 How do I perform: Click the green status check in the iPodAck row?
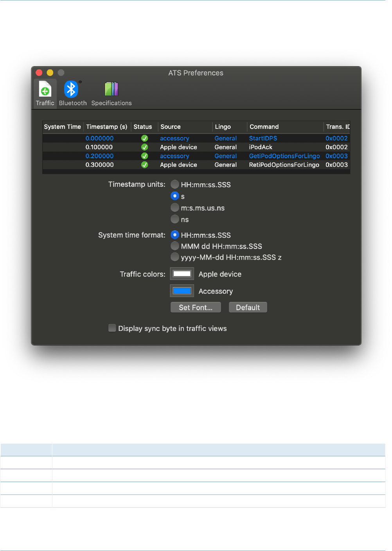pos(144,147)
